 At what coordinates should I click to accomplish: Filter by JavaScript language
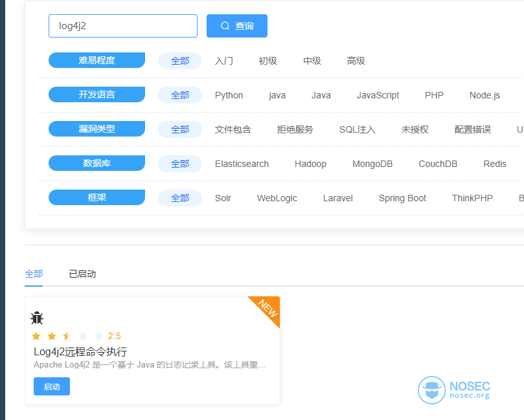click(x=378, y=96)
